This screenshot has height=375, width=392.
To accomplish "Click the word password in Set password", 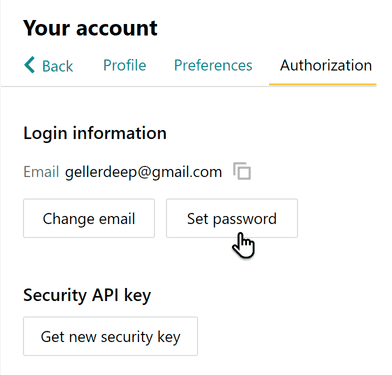I will click(245, 220).
